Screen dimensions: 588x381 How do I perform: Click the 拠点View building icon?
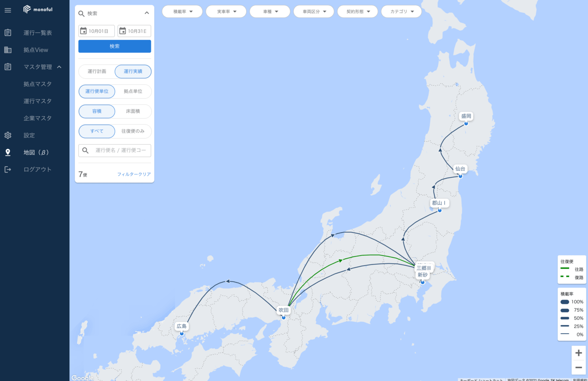tap(8, 50)
